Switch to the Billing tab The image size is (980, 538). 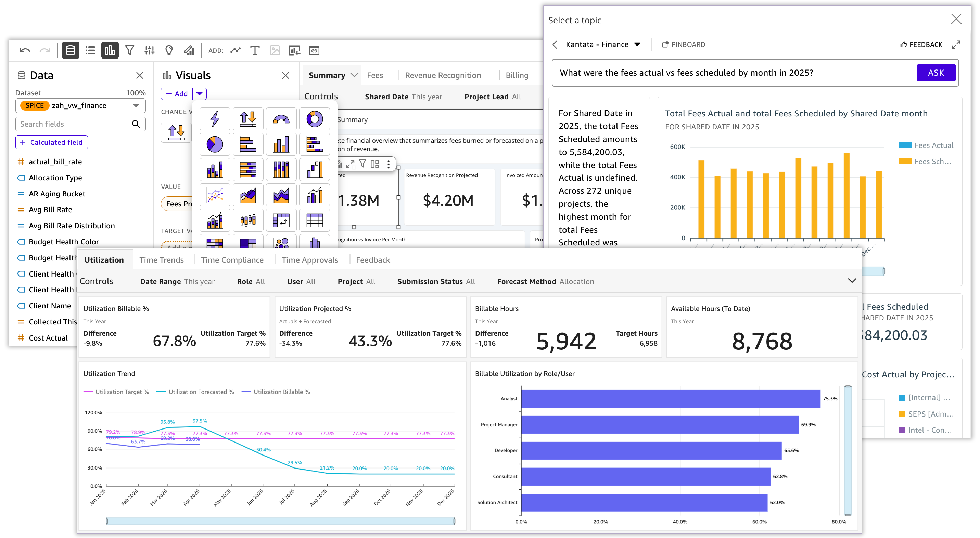[517, 75]
